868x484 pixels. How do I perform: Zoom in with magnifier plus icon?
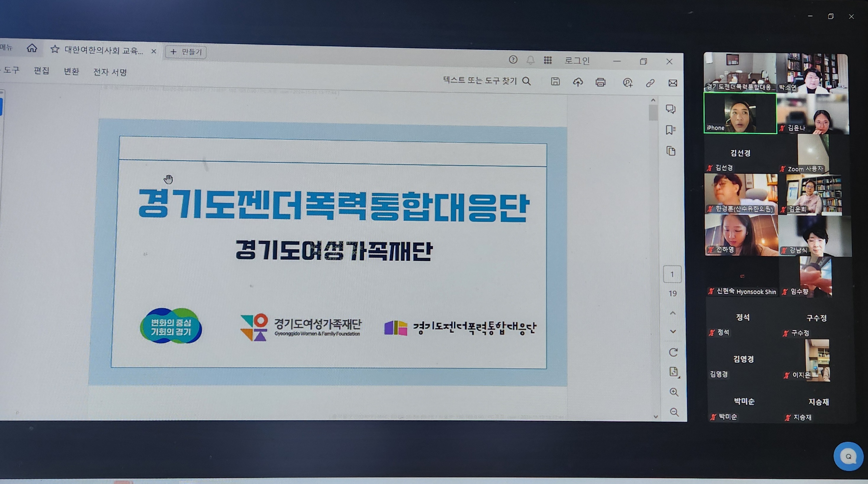[x=674, y=392]
